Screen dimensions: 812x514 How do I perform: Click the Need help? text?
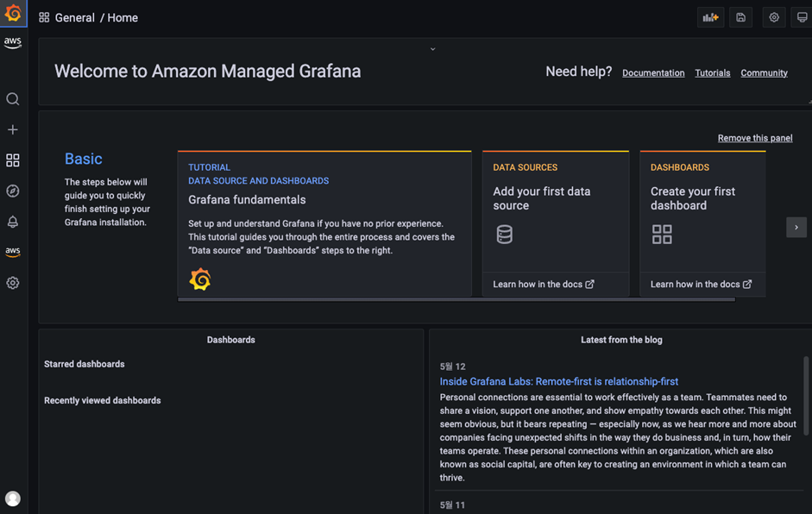click(578, 72)
